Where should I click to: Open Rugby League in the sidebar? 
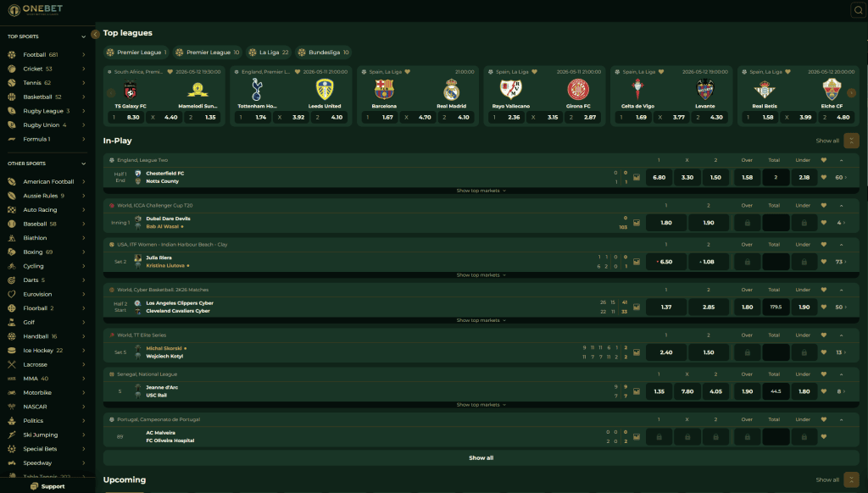[x=47, y=111]
